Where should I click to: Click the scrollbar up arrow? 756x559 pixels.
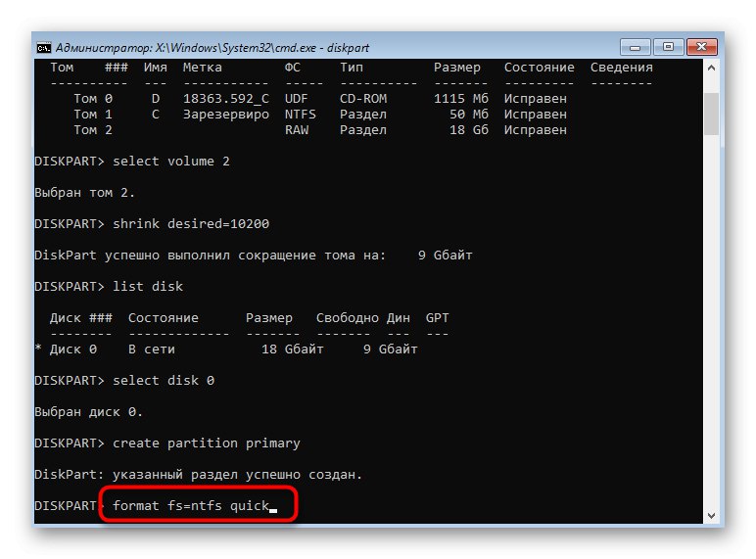pos(711,69)
